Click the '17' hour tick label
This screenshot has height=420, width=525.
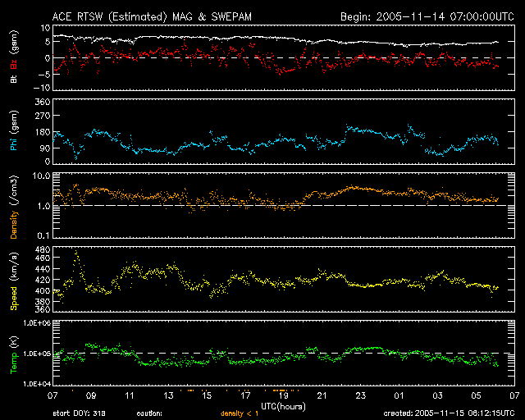[x=245, y=396]
